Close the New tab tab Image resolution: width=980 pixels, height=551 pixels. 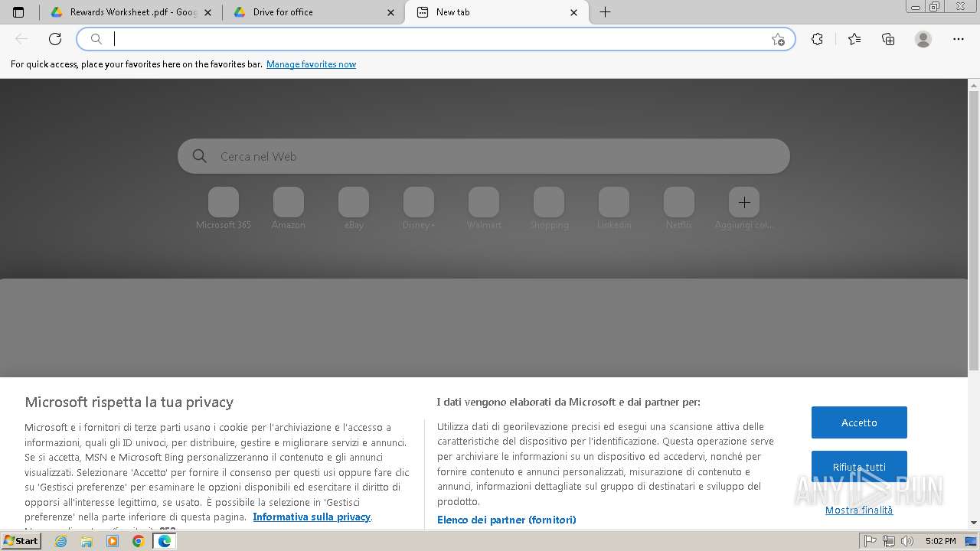click(x=574, y=12)
